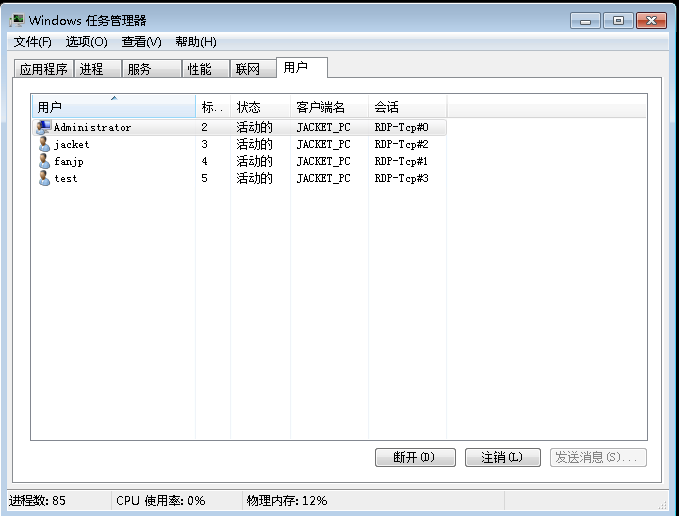The image size is (679, 516).
Task: Close the Task Manager window
Action: pyautogui.click(x=651, y=21)
